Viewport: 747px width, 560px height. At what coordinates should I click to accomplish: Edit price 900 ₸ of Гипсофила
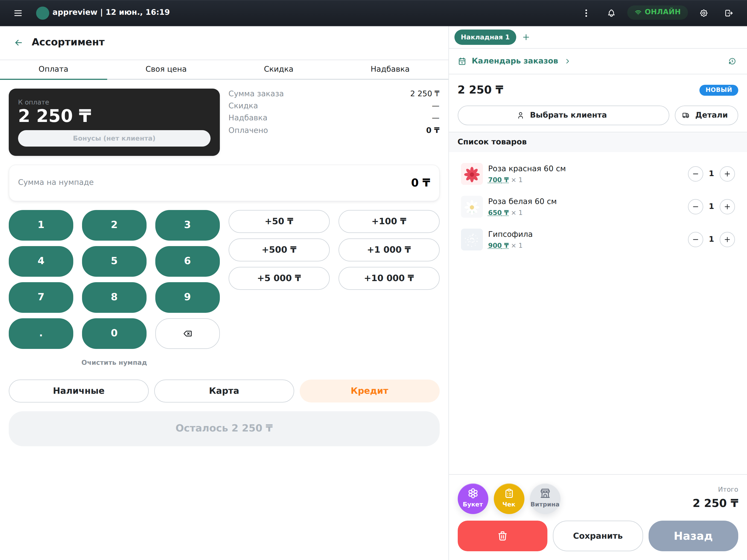pyautogui.click(x=498, y=246)
